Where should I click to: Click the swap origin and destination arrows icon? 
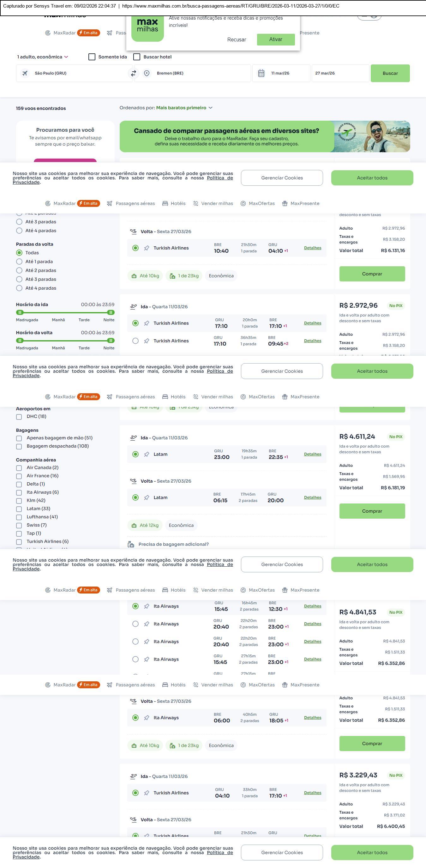pyautogui.click(x=134, y=73)
